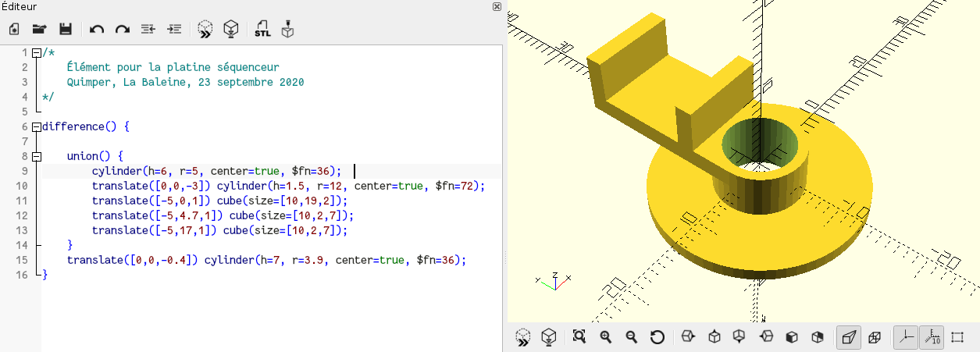
Task: Switch to the top view
Action: tap(714, 337)
